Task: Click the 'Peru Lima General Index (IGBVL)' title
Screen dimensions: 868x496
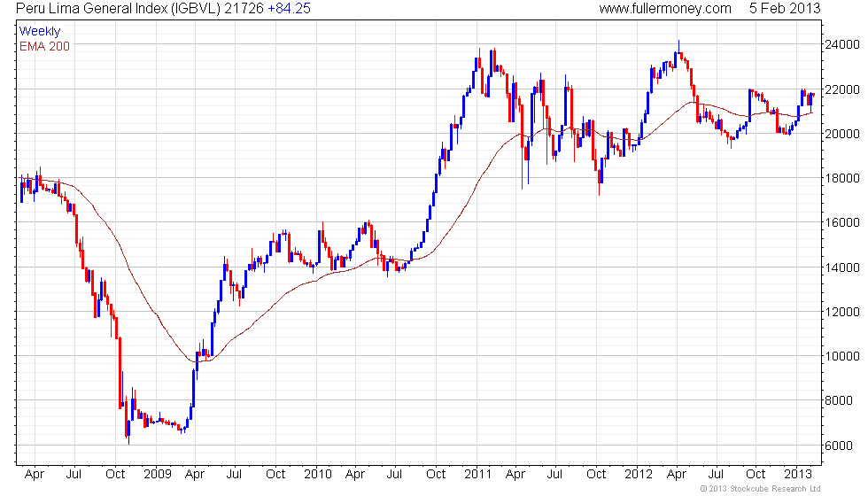Action: [x=118, y=8]
